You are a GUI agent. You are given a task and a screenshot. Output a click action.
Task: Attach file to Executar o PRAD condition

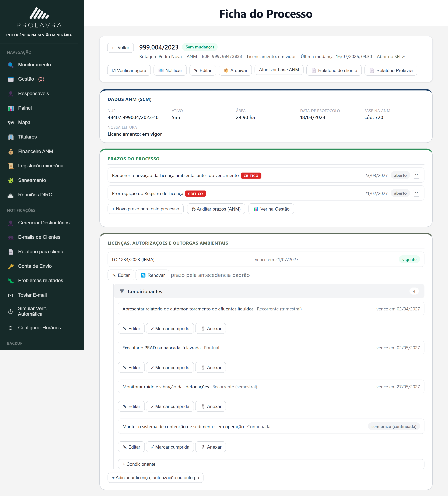(211, 368)
